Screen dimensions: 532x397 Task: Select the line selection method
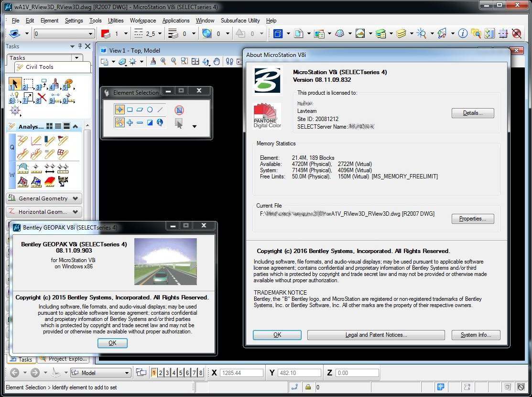[160, 110]
